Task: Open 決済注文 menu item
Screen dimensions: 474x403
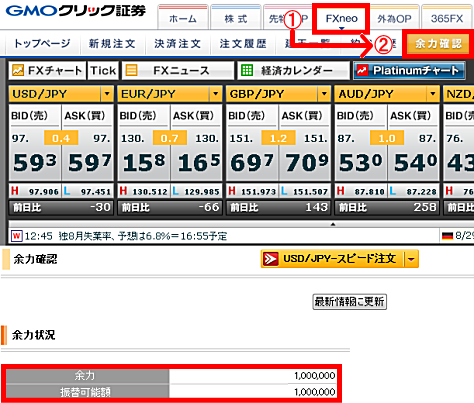Action: click(x=178, y=43)
